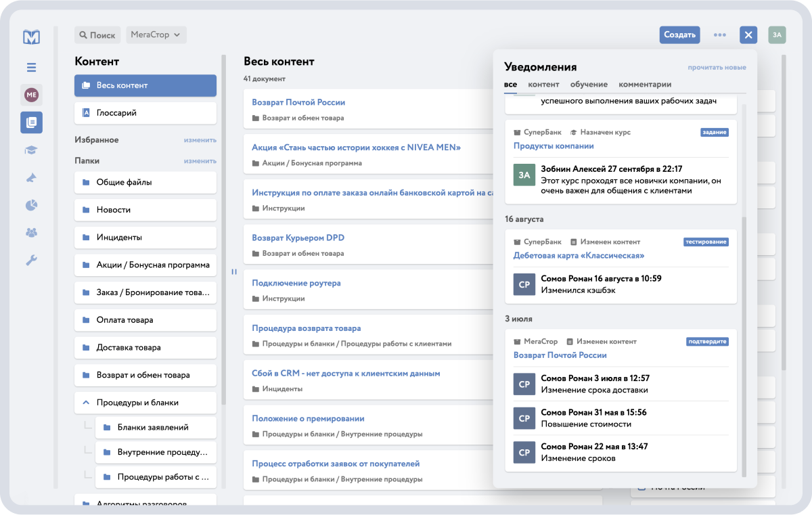Screen dimensions: 812x515
Task: Click the ЗА avatar of Зобнин Алексей
Action: click(x=524, y=175)
